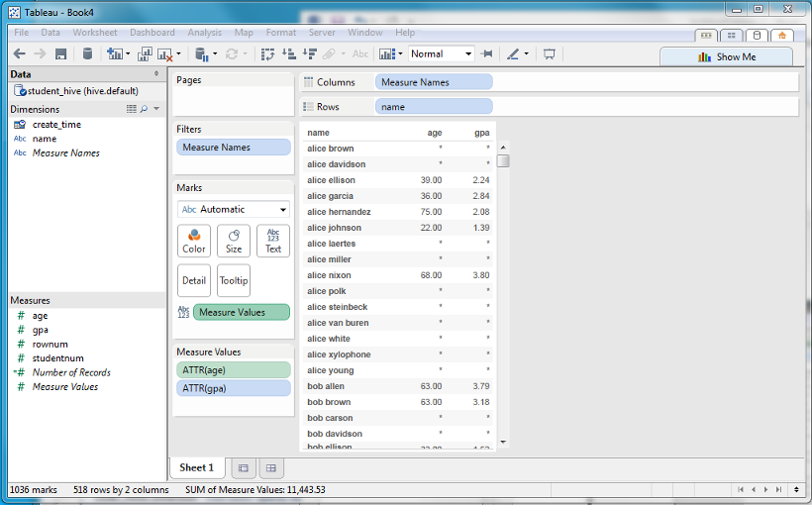
Task: Open the Color marks card button
Action: [194, 241]
